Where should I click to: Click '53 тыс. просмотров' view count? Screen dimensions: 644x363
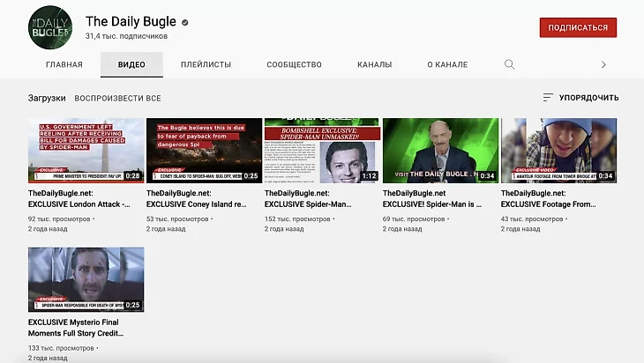point(177,219)
